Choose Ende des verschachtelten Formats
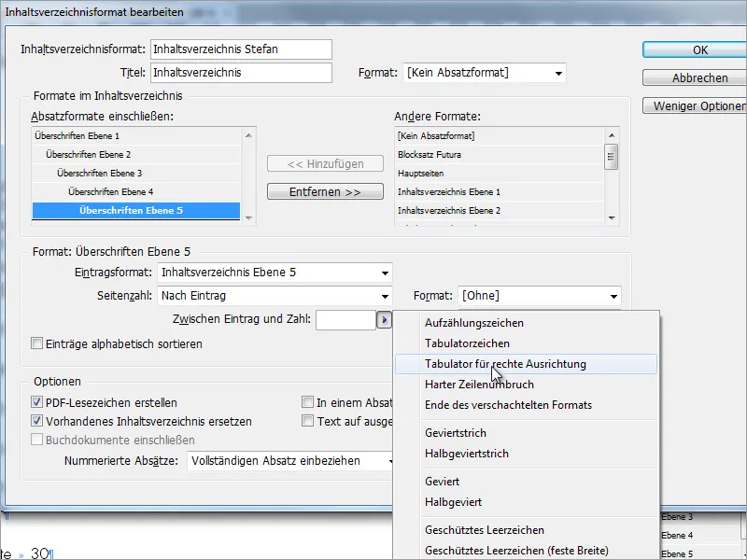The image size is (747, 560). (x=526, y=405)
